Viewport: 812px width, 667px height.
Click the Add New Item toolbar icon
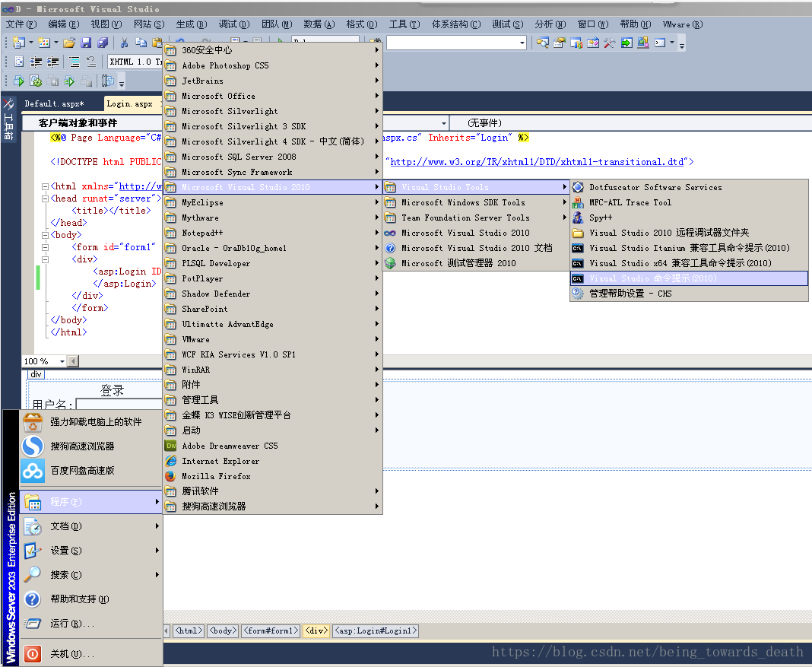tap(44, 43)
